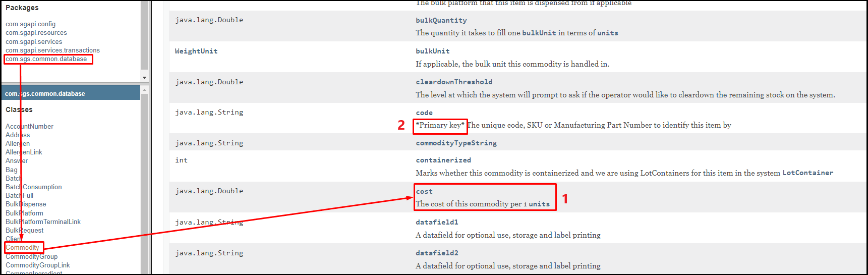The width and height of the screenshot is (868, 275).
Task: Open BulkPlatformTerminalLink class
Action: (43, 222)
